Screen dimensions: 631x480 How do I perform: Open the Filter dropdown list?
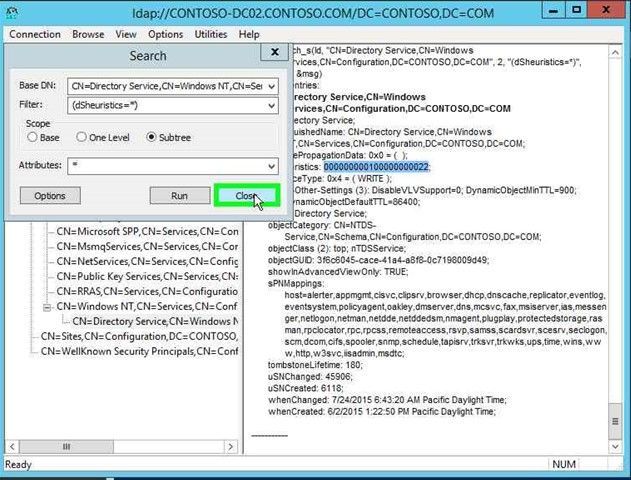(x=272, y=106)
